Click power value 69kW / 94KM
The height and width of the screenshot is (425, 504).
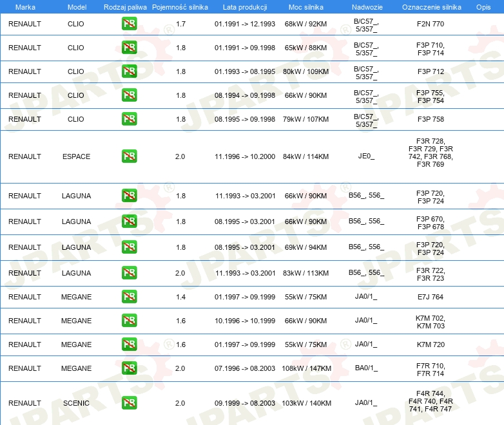(305, 247)
